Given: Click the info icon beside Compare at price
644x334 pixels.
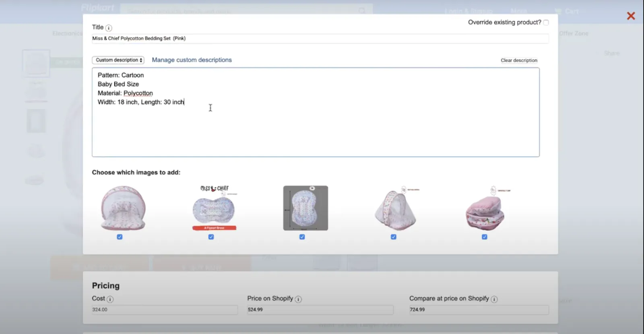Looking at the screenshot, I should [x=494, y=299].
